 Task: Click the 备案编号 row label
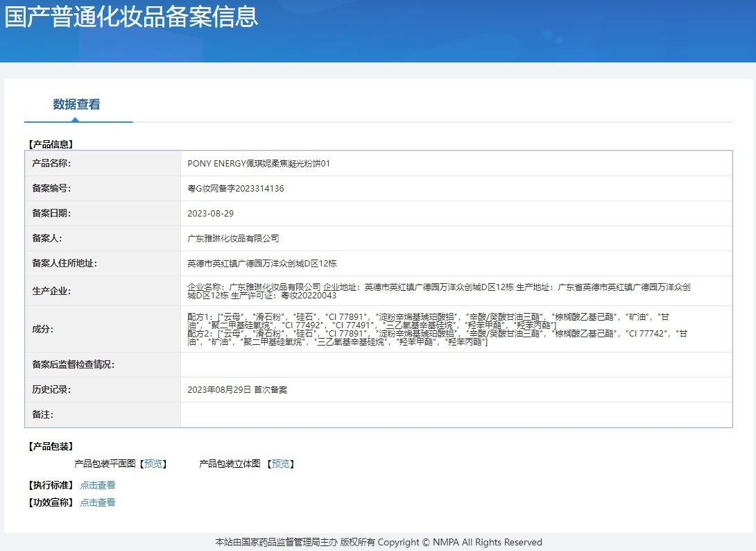click(51, 189)
